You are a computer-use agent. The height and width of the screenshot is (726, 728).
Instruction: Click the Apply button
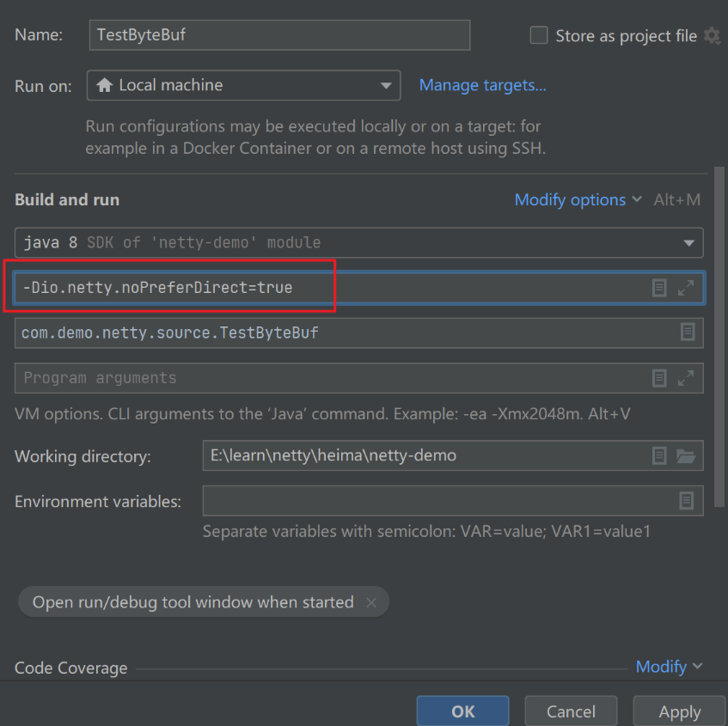pyautogui.click(x=679, y=711)
